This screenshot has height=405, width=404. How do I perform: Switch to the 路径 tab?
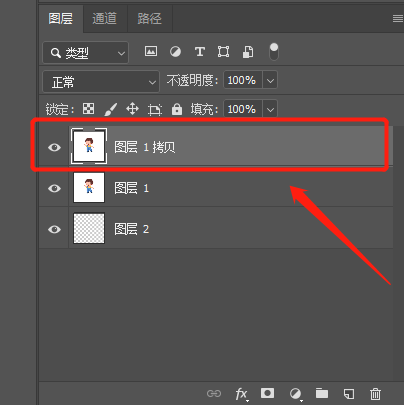149,18
